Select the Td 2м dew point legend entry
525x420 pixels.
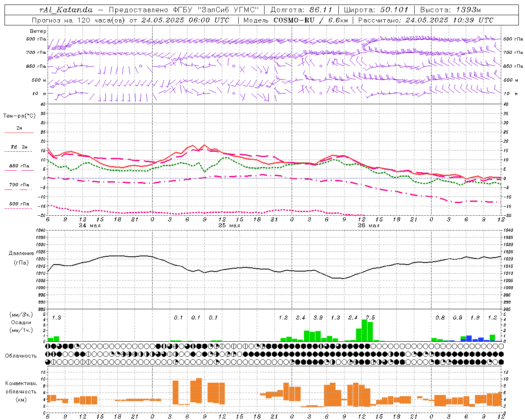(x=19, y=148)
